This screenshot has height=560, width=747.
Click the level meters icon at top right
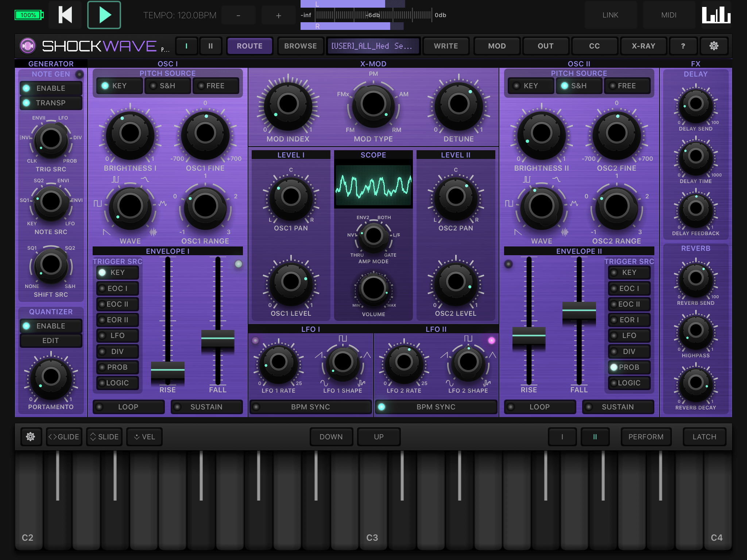[x=716, y=15]
